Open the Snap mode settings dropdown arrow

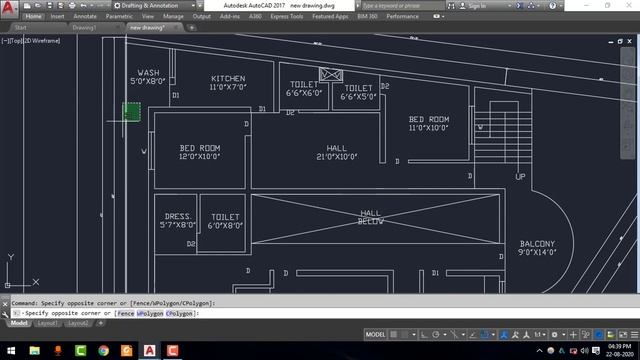(414, 335)
